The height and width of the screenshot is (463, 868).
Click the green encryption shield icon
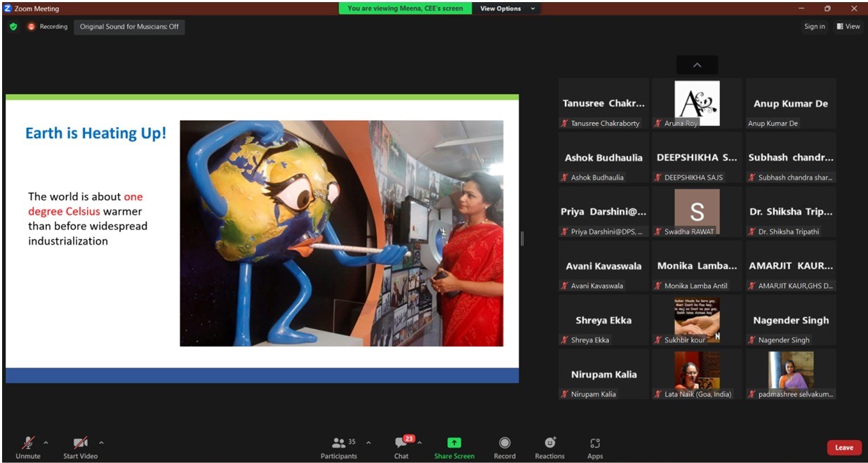click(13, 27)
